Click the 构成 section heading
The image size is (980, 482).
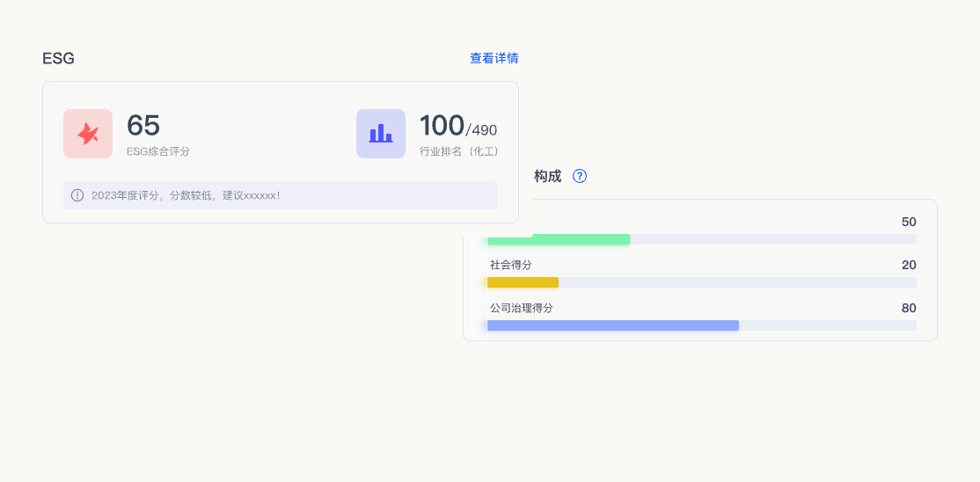coord(547,176)
